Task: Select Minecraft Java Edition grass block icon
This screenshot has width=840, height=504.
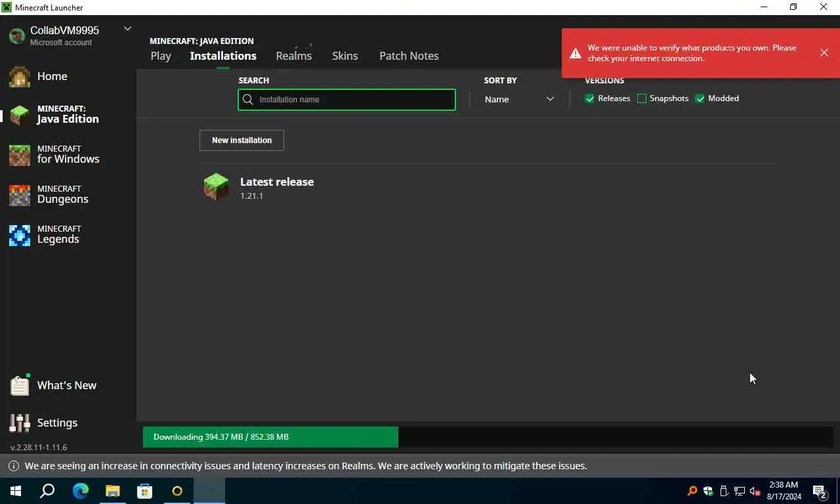Action: pyautogui.click(x=19, y=115)
